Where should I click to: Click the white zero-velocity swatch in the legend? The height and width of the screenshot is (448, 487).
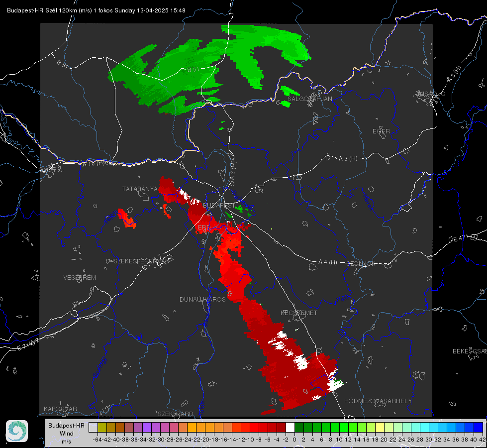coord(290,428)
